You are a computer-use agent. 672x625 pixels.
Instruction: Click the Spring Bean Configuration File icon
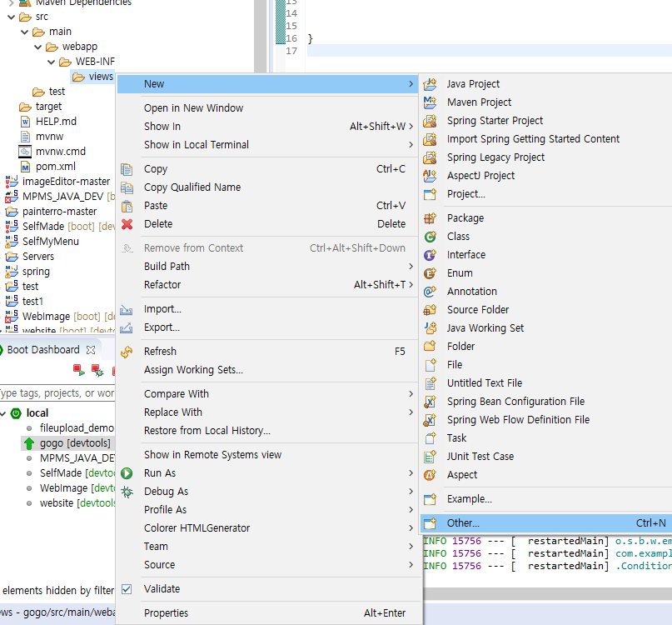pyautogui.click(x=430, y=402)
